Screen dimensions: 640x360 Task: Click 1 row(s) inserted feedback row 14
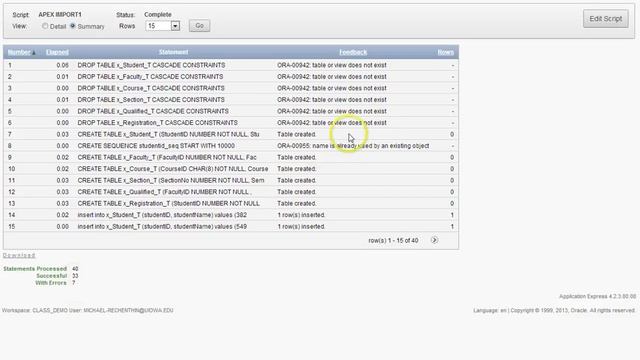click(x=301, y=215)
